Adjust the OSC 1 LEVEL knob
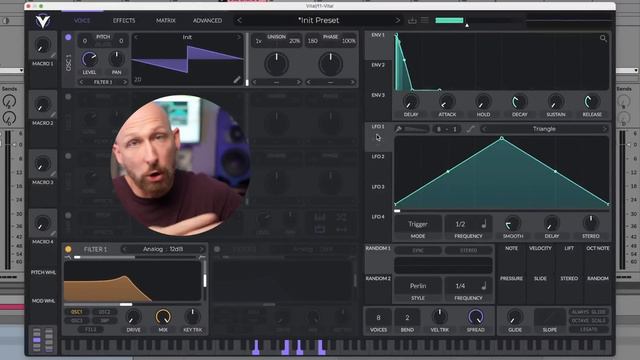640x360 pixels. click(x=89, y=59)
